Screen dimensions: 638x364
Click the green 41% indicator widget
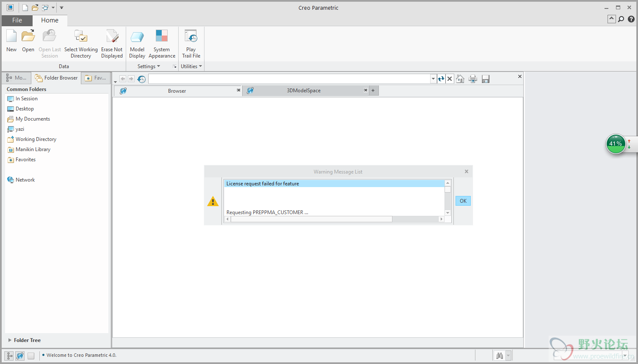tap(616, 144)
